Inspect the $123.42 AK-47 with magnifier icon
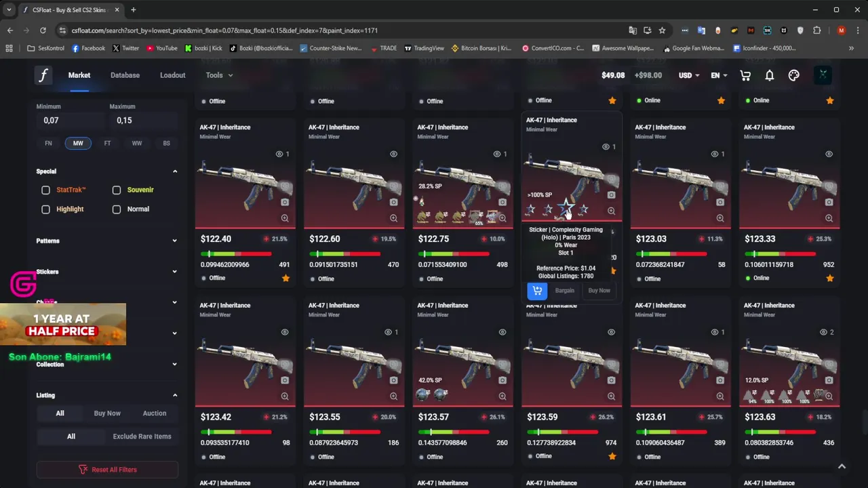Viewport: 868px width, 488px height. [285, 396]
